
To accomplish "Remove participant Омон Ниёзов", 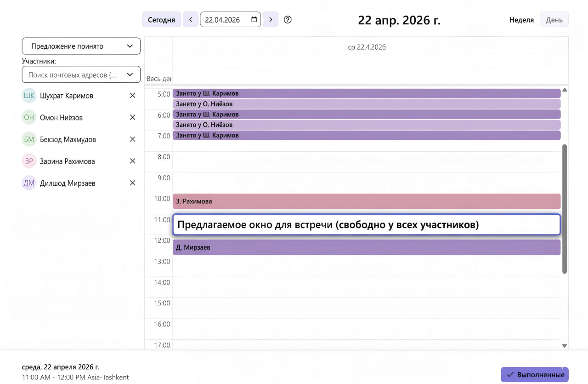I will pyautogui.click(x=133, y=117).
